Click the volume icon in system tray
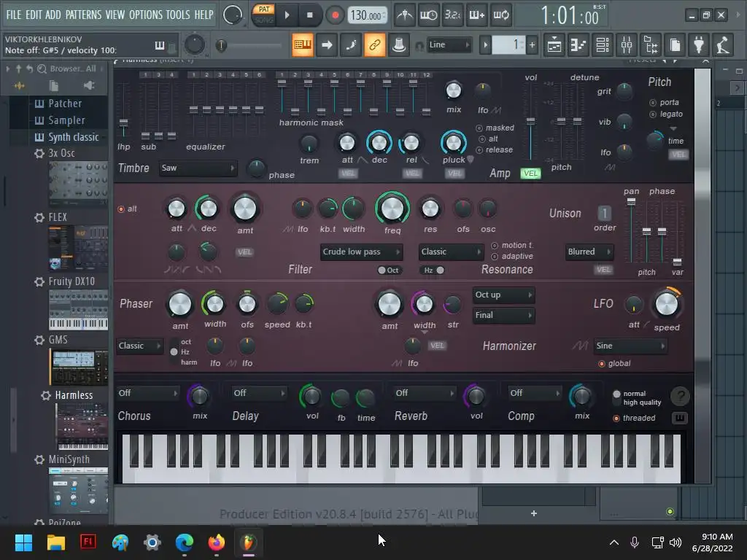Viewport: 747px width, 560px height. (676, 542)
